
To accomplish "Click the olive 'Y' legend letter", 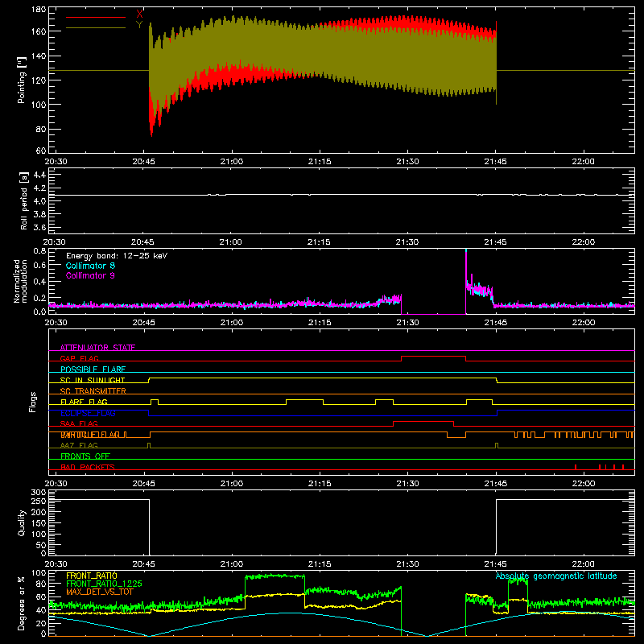I will (x=139, y=25).
